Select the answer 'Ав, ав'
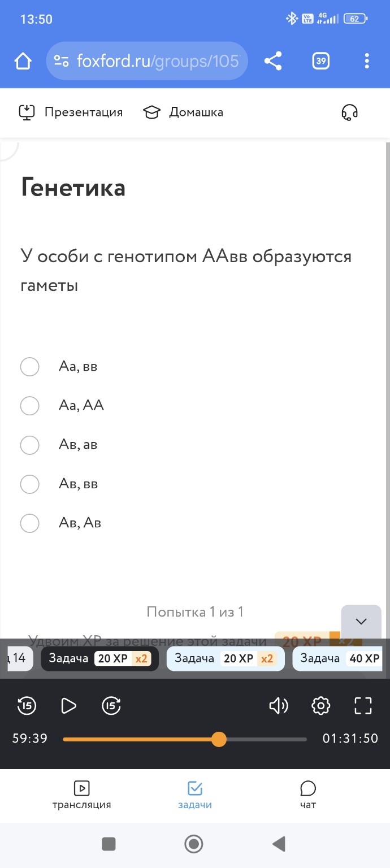Screen dimensions: 390x868 click(x=30, y=445)
